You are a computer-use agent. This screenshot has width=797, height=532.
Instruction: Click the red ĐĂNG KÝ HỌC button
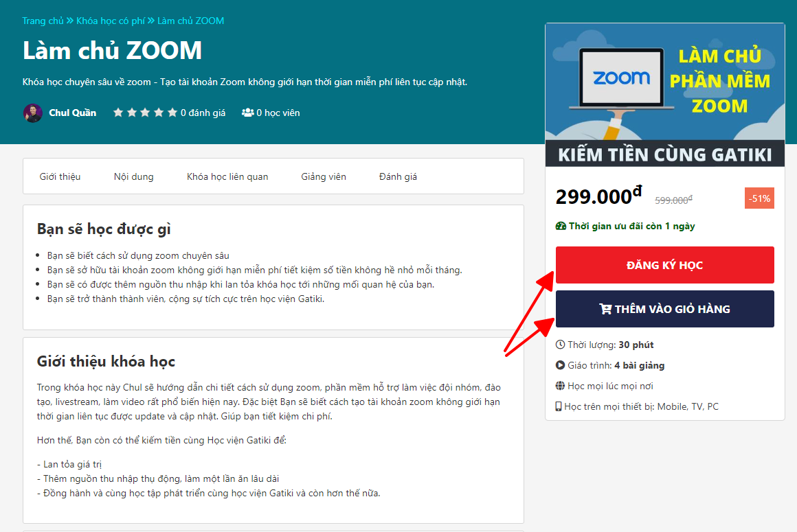click(x=665, y=265)
